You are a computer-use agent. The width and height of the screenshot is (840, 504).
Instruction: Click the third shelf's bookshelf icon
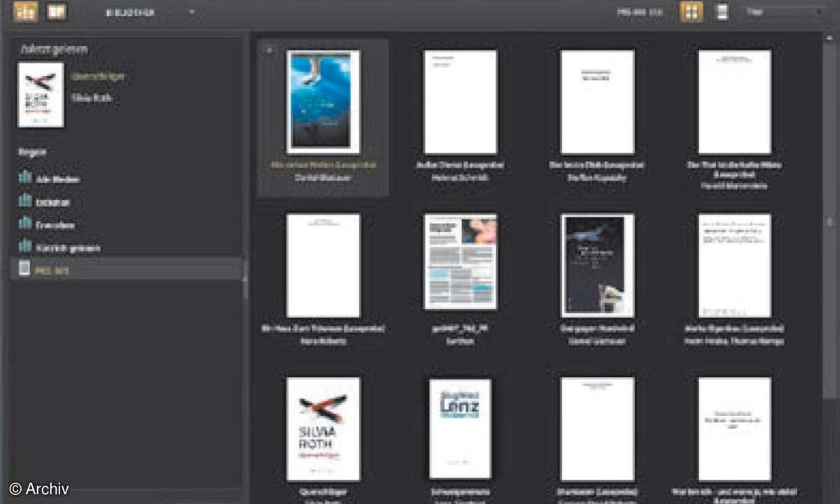(x=25, y=224)
